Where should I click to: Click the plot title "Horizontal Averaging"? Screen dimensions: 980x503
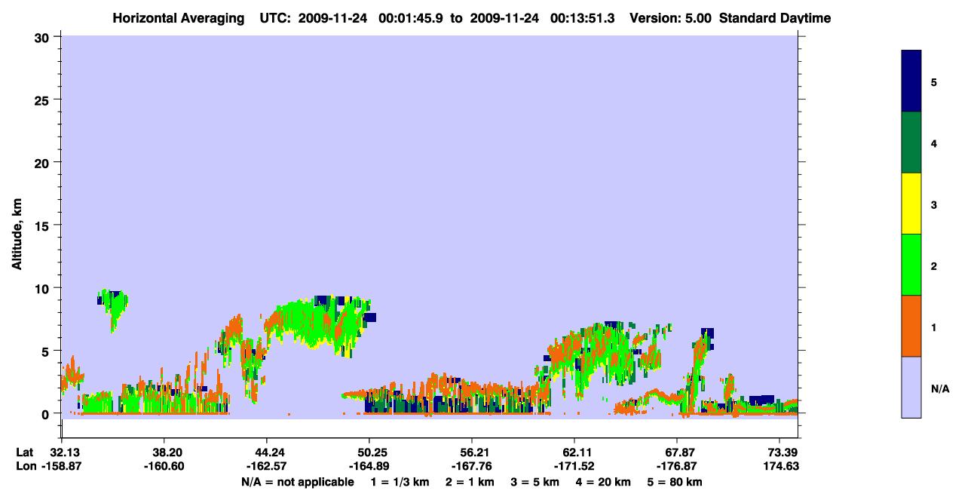coord(178,18)
